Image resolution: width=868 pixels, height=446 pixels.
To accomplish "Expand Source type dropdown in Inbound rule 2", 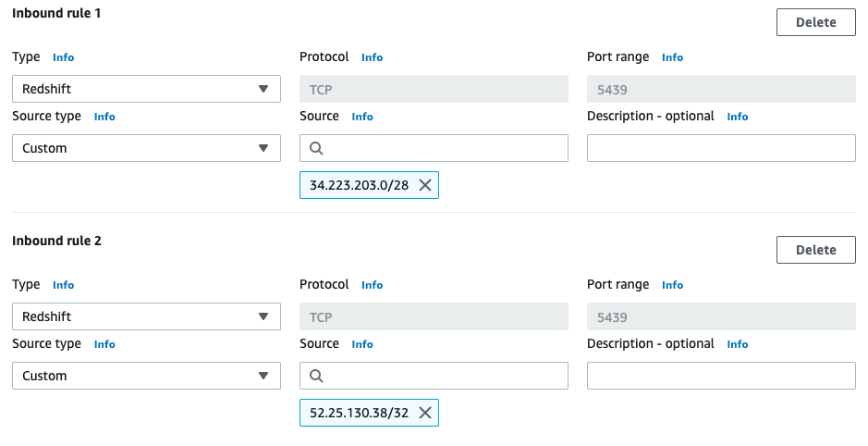I will point(146,376).
